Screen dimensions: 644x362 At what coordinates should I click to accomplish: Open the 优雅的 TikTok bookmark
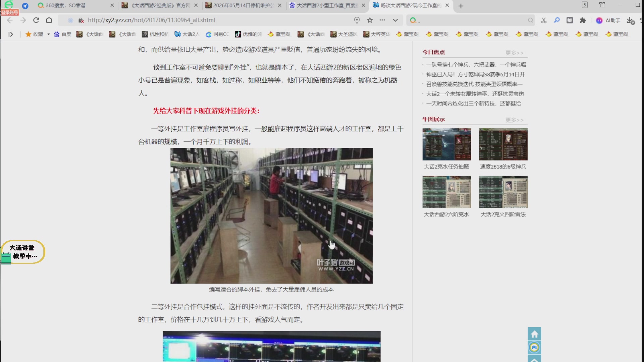[248, 34]
